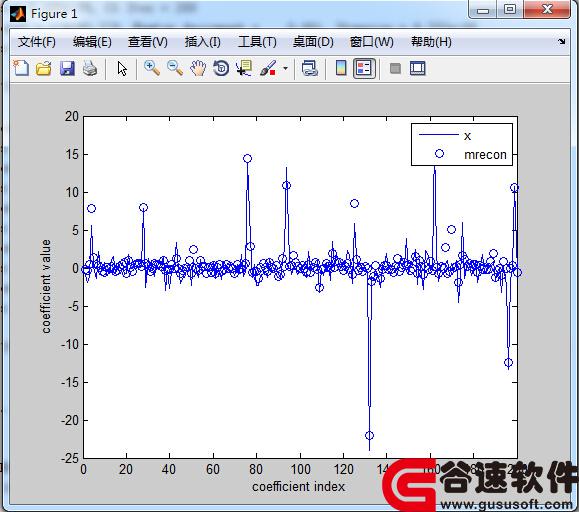The width and height of the screenshot is (579, 512).
Task: Save the figure with floppy disk icon
Action: pos(67,69)
